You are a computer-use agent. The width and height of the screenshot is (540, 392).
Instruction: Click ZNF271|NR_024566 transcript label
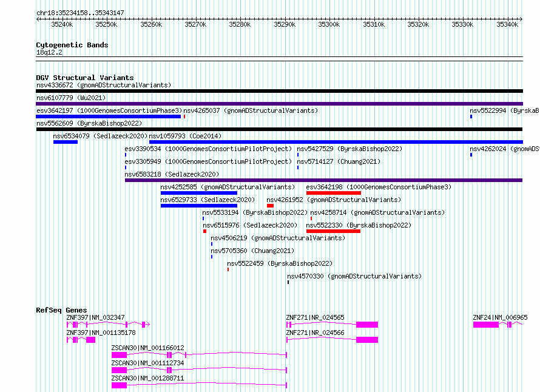(315, 333)
